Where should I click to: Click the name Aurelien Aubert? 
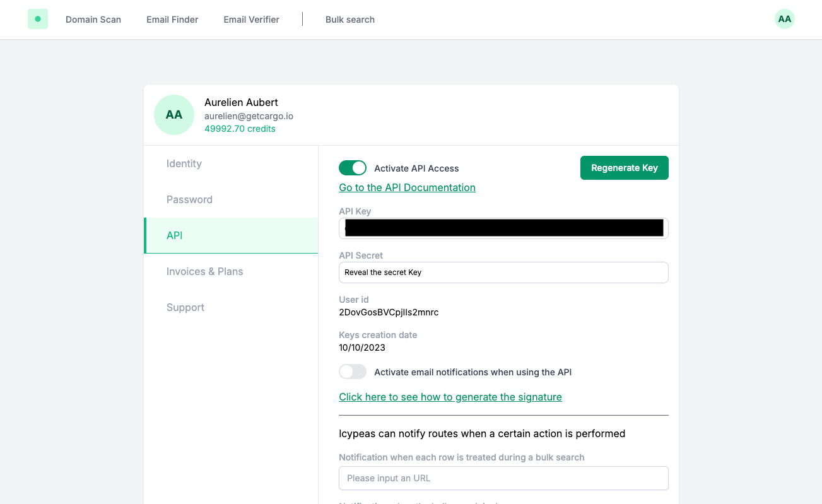(x=241, y=102)
